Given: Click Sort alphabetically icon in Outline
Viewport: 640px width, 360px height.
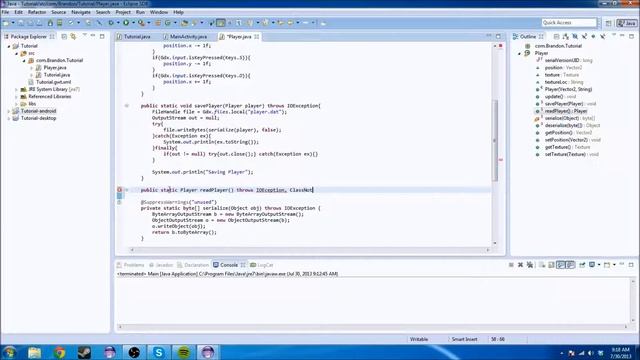Looking at the screenshot, I should click(x=565, y=36).
